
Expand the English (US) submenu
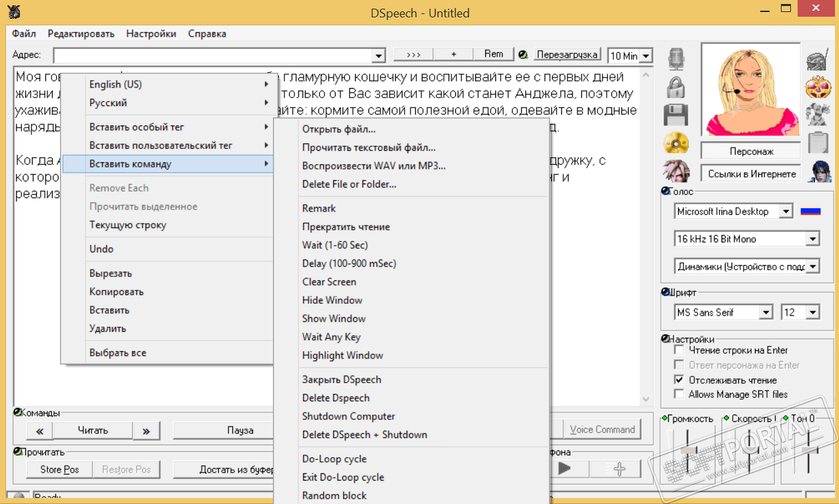(167, 84)
